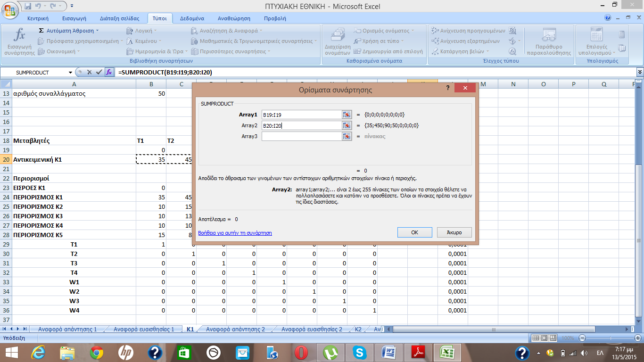The height and width of the screenshot is (362, 644).
Task: Click the Array2 input field
Action: pyautogui.click(x=301, y=125)
